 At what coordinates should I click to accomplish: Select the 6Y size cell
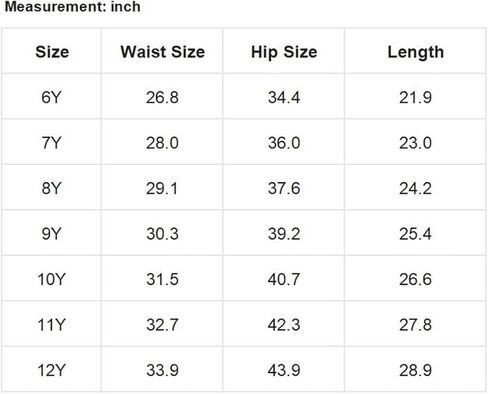pos(51,97)
